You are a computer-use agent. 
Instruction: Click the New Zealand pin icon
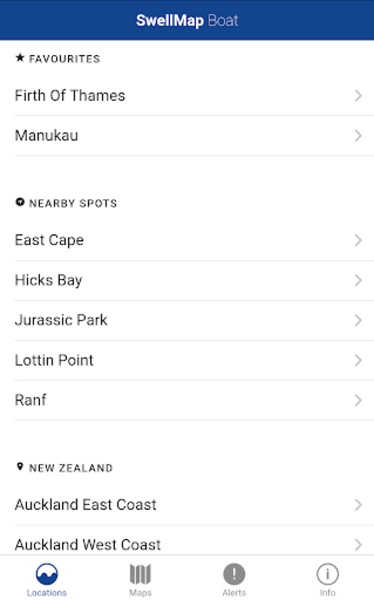[20, 467]
